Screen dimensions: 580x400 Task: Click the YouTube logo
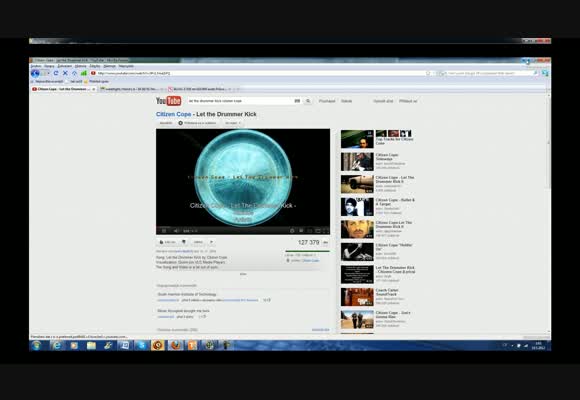pyautogui.click(x=168, y=101)
